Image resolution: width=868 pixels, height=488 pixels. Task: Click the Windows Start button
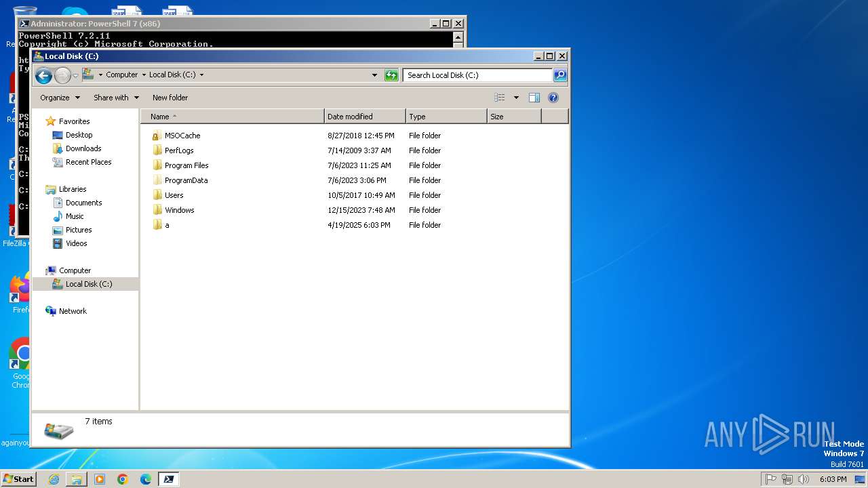coord(18,479)
